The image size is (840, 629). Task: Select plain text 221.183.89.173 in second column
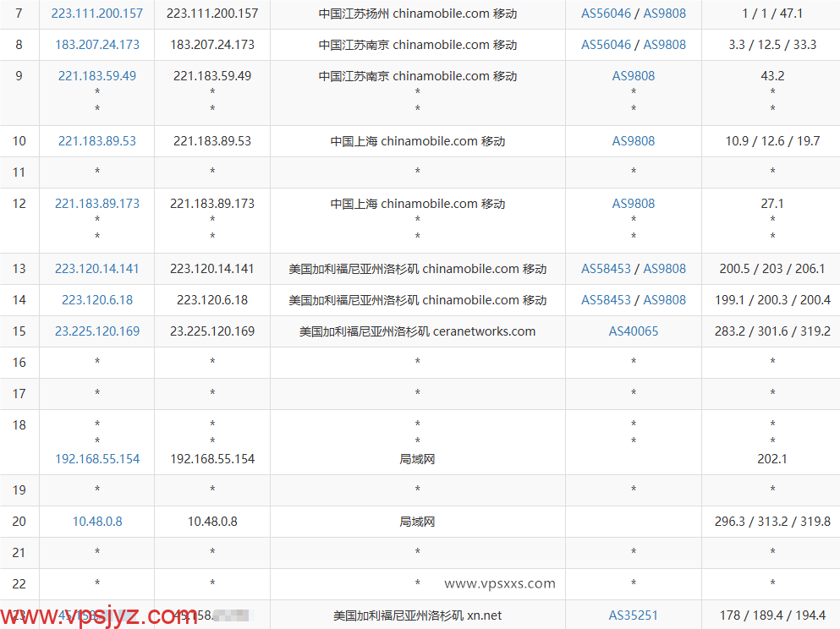(x=212, y=204)
